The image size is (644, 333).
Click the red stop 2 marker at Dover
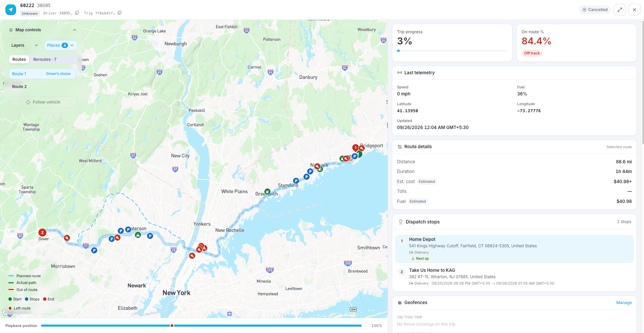pyautogui.click(x=42, y=232)
